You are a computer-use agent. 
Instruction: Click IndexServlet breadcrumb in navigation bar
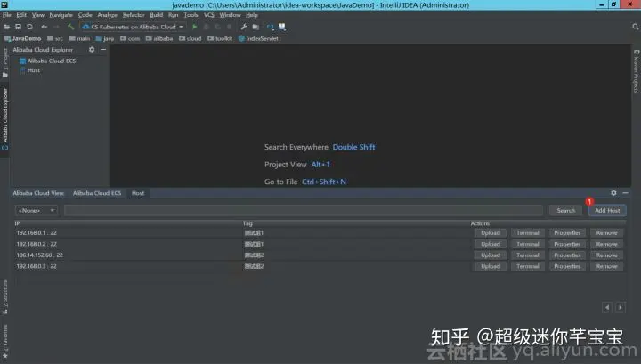(258, 39)
